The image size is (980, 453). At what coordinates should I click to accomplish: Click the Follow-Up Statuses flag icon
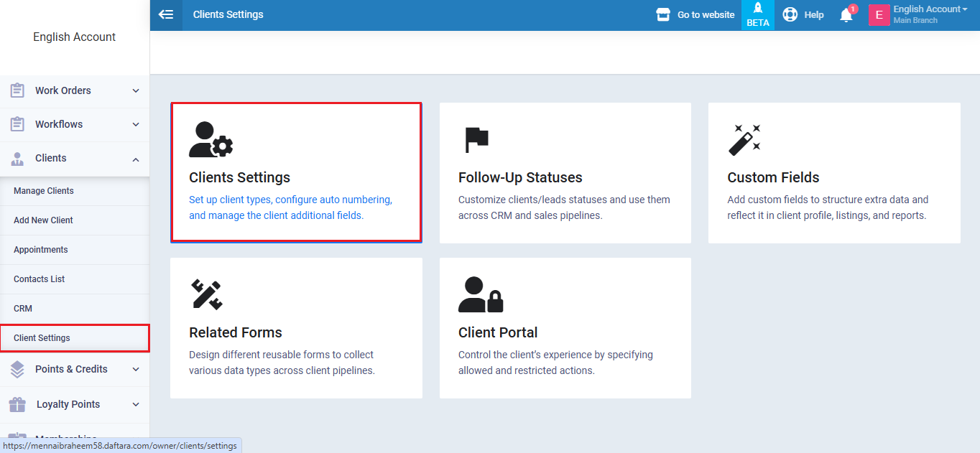tap(476, 139)
